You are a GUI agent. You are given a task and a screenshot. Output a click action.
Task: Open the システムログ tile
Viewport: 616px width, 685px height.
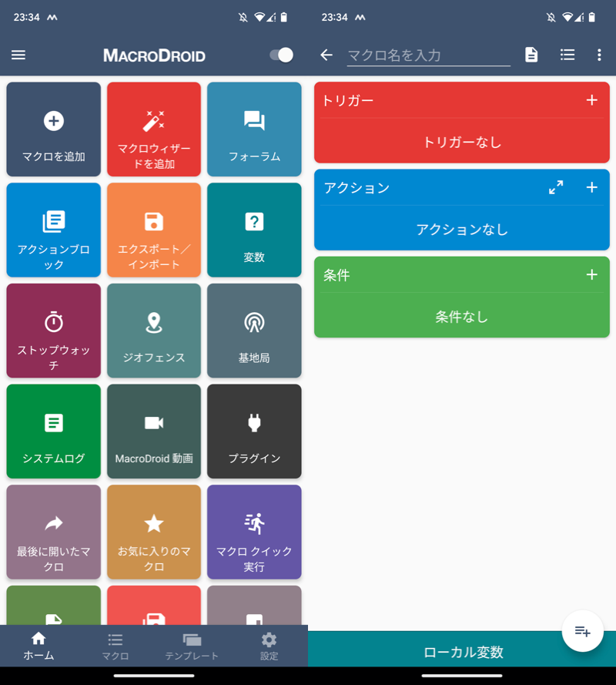click(x=54, y=431)
